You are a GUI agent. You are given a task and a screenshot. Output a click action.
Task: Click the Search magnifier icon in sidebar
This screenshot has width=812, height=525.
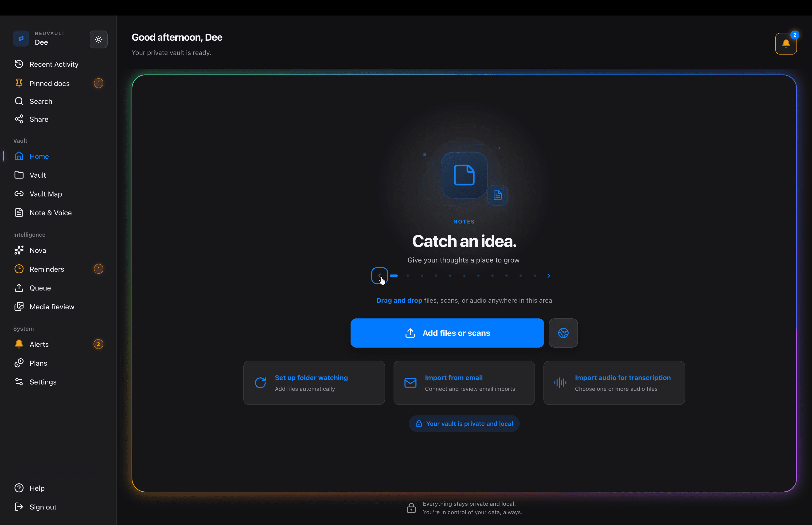point(19,101)
